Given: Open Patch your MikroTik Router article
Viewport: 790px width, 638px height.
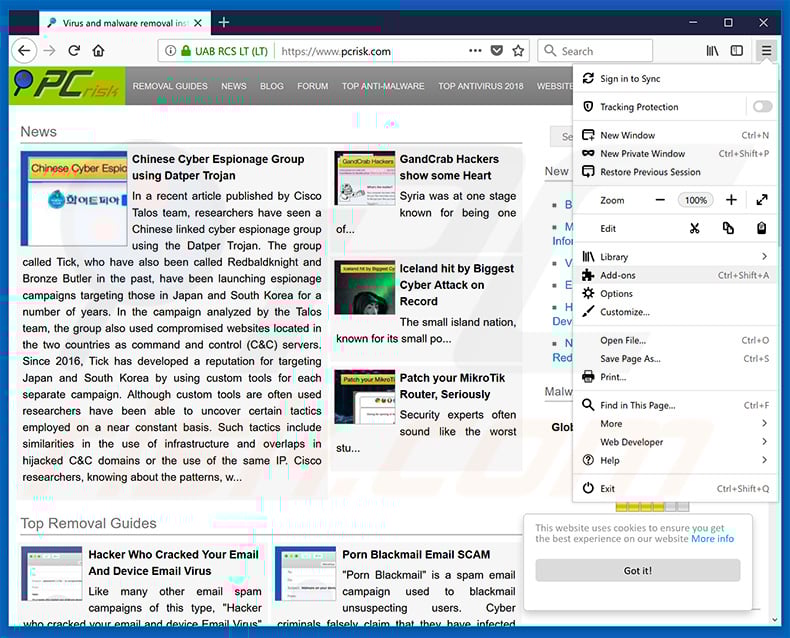Looking at the screenshot, I should 452,386.
